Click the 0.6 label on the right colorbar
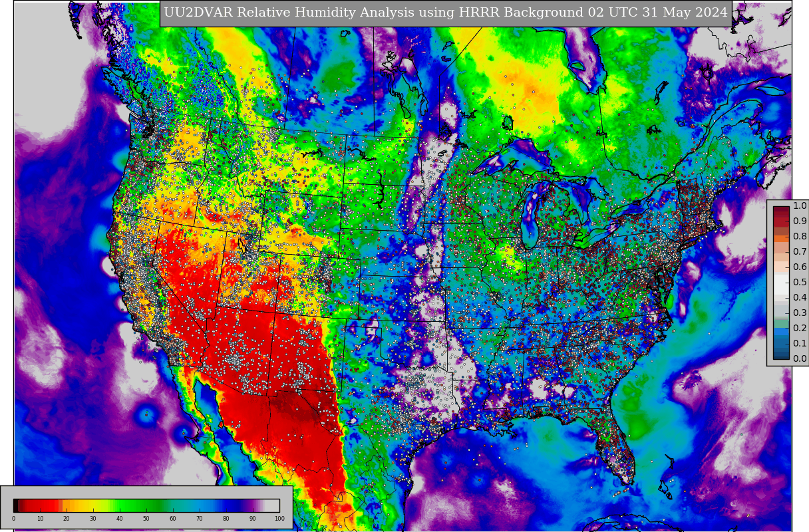The height and width of the screenshot is (532, 809). [x=800, y=267]
